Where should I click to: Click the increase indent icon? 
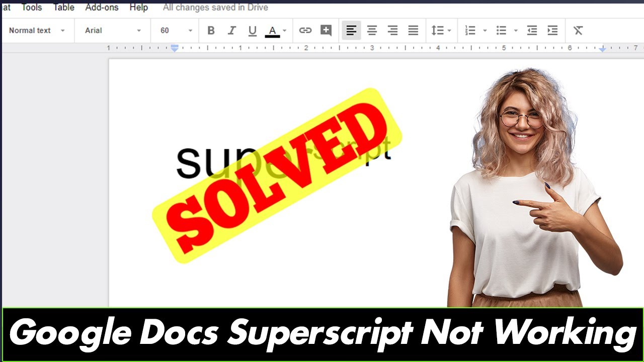(x=552, y=31)
